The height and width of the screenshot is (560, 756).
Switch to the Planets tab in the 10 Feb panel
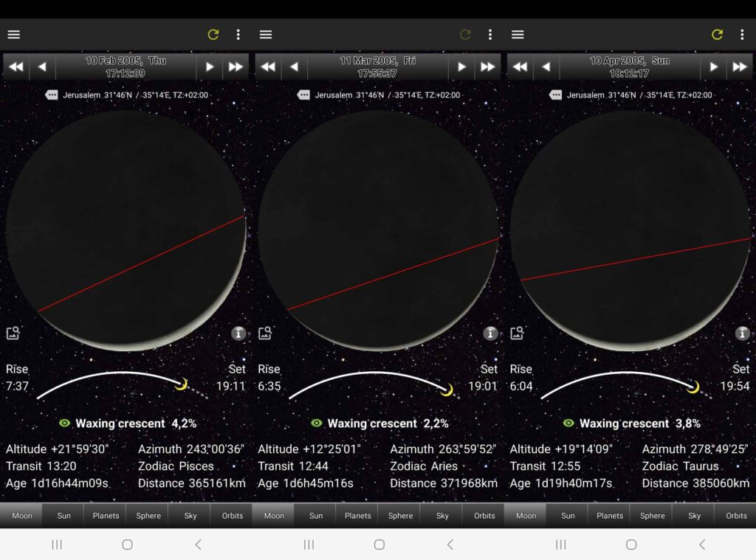[x=106, y=516]
